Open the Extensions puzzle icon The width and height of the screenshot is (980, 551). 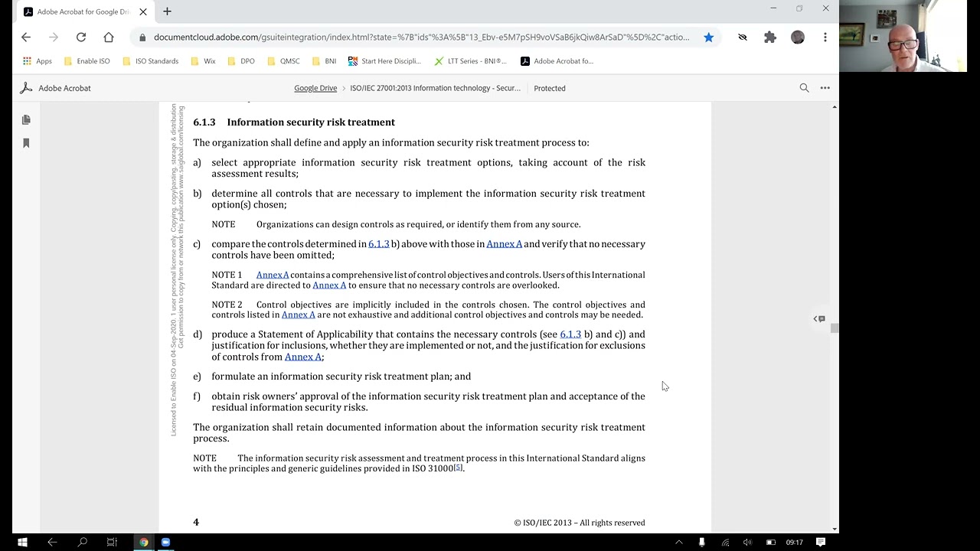[x=770, y=37]
